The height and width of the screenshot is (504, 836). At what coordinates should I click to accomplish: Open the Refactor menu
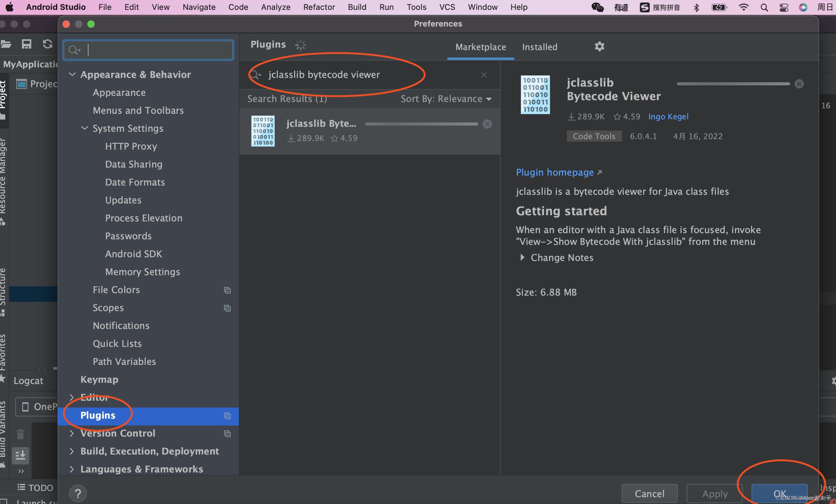click(x=319, y=7)
